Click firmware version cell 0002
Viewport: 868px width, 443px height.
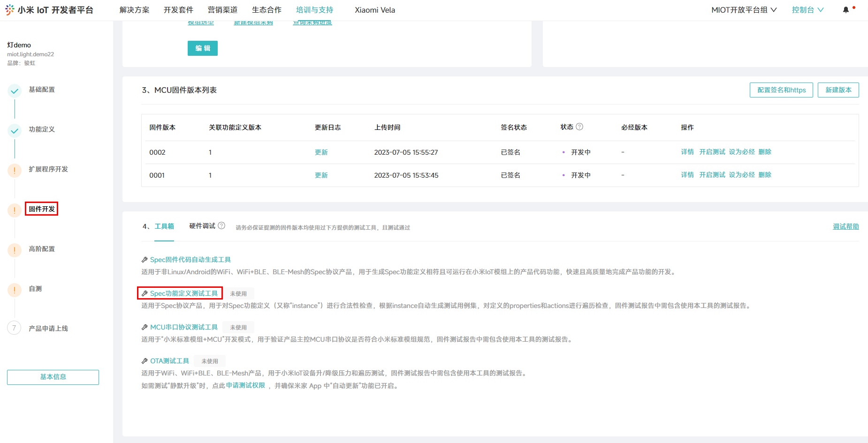[x=157, y=152]
